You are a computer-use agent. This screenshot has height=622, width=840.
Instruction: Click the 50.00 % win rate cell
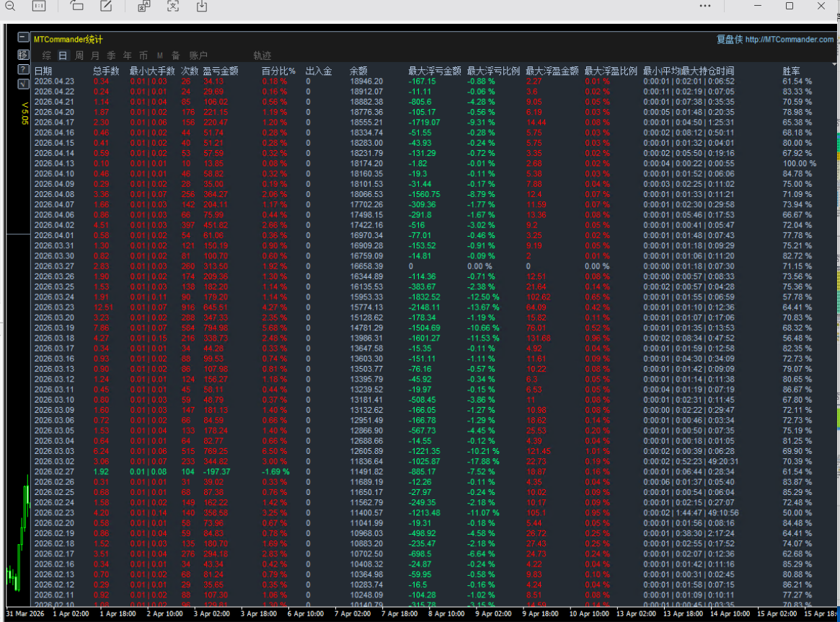pyautogui.click(x=797, y=512)
